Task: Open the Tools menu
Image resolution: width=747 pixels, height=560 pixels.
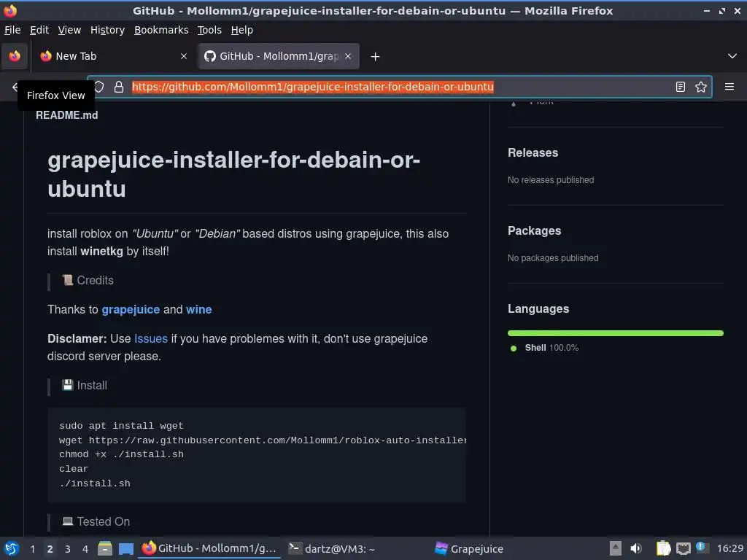Action: coord(209,30)
